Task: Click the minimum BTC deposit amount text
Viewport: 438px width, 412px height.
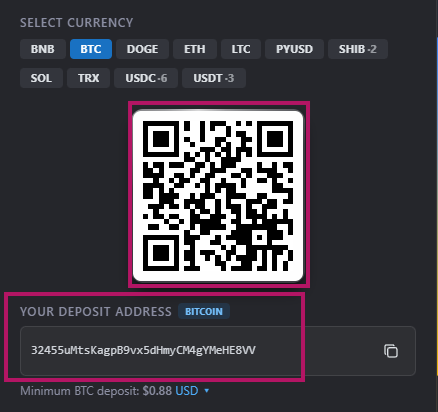Action: 157,391
